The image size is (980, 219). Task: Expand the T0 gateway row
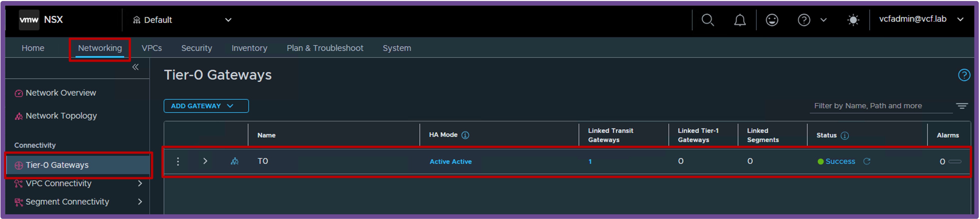pyautogui.click(x=205, y=161)
